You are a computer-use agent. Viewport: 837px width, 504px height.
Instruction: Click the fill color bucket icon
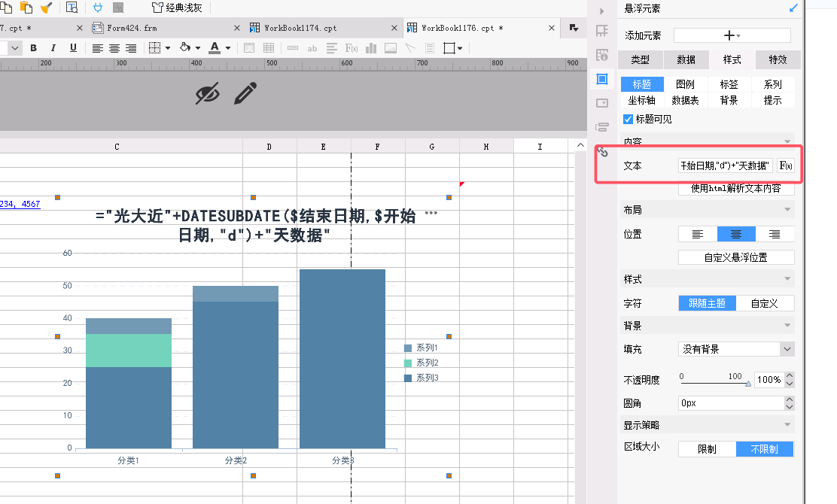[185, 47]
